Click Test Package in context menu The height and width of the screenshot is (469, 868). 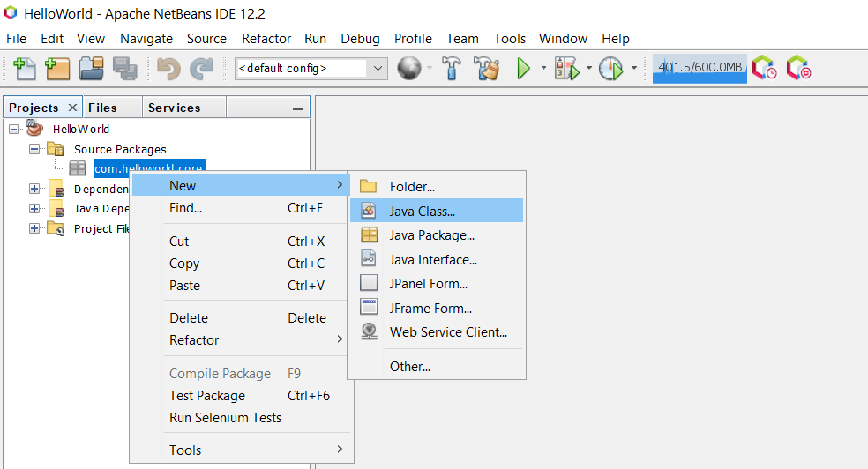tap(242, 396)
